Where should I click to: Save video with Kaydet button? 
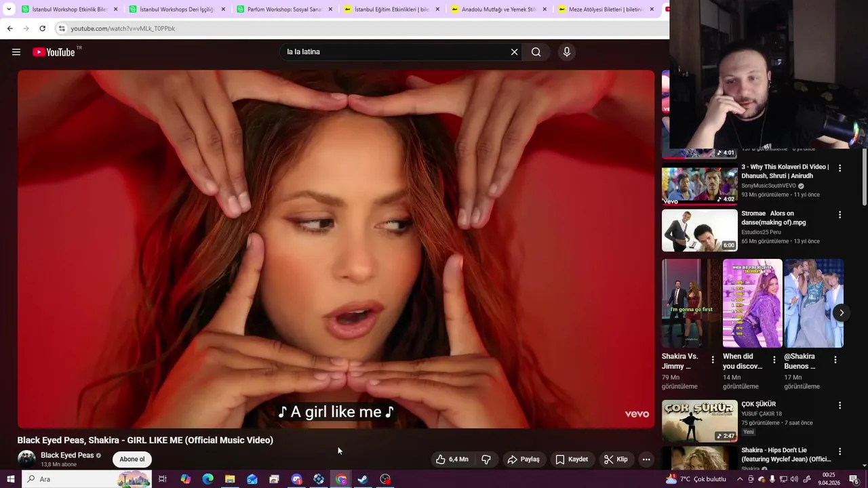coord(572,460)
